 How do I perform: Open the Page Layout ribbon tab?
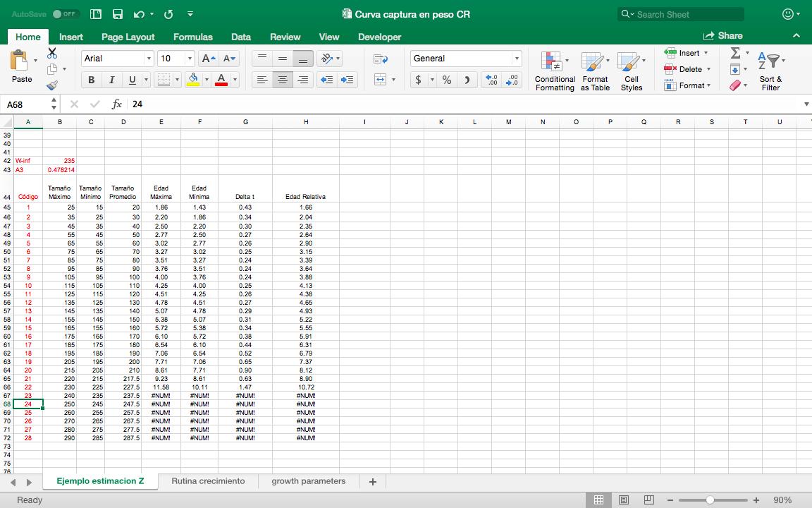click(x=128, y=37)
